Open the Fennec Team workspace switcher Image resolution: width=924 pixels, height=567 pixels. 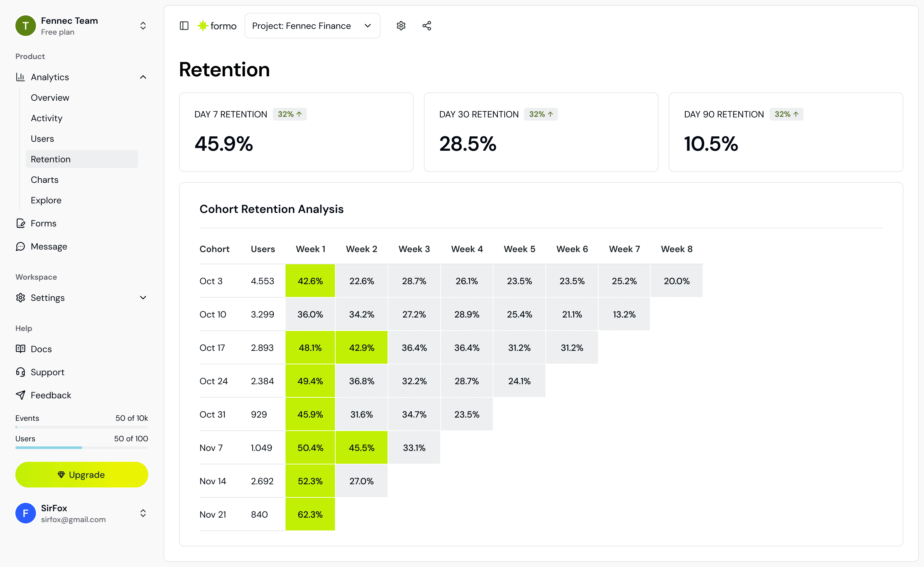[81, 26]
